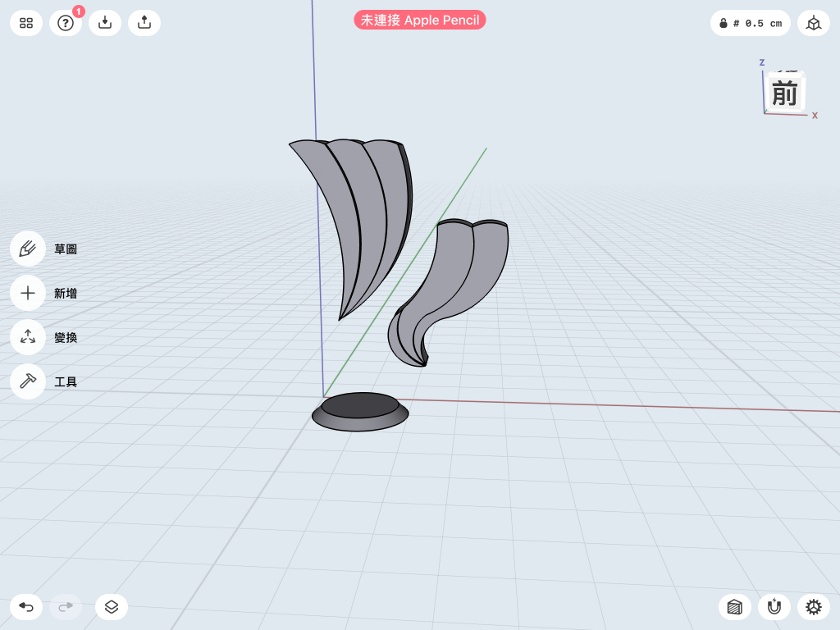
Task: Open settings gear icon
Action: click(813, 607)
